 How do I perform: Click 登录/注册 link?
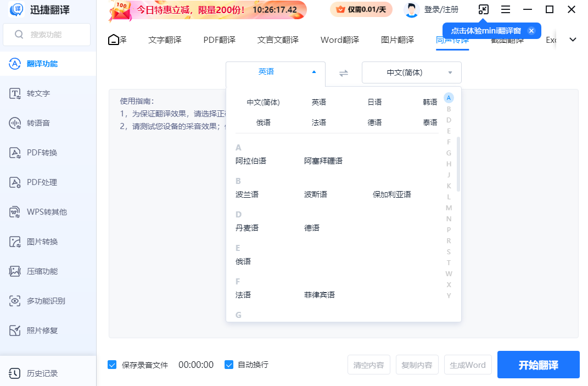tap(441, 9)
